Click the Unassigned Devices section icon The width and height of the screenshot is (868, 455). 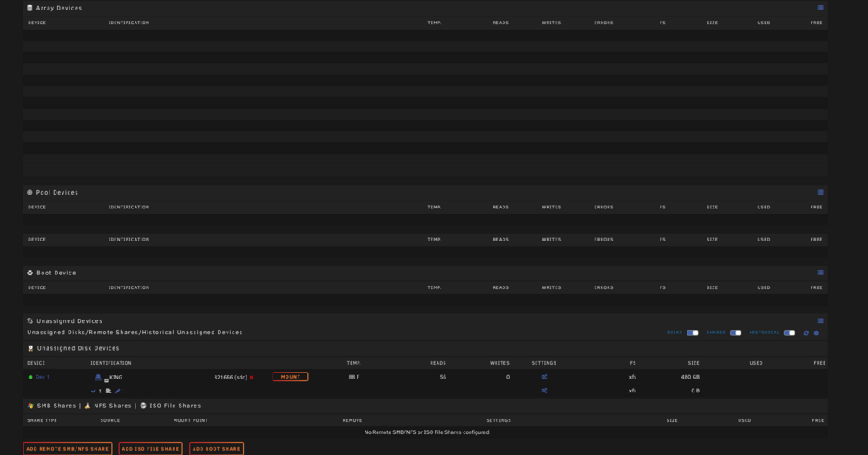click(x=30, y=321)
